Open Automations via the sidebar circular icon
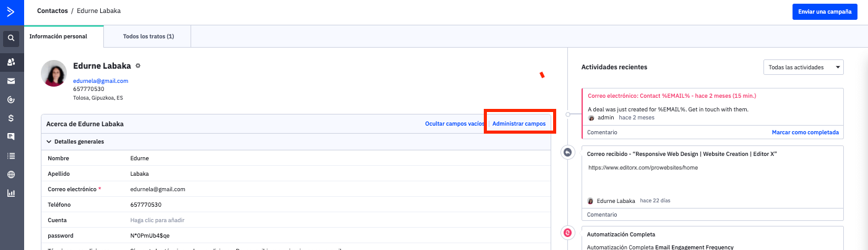Screen dimensions: 868x250 [11, 100]
